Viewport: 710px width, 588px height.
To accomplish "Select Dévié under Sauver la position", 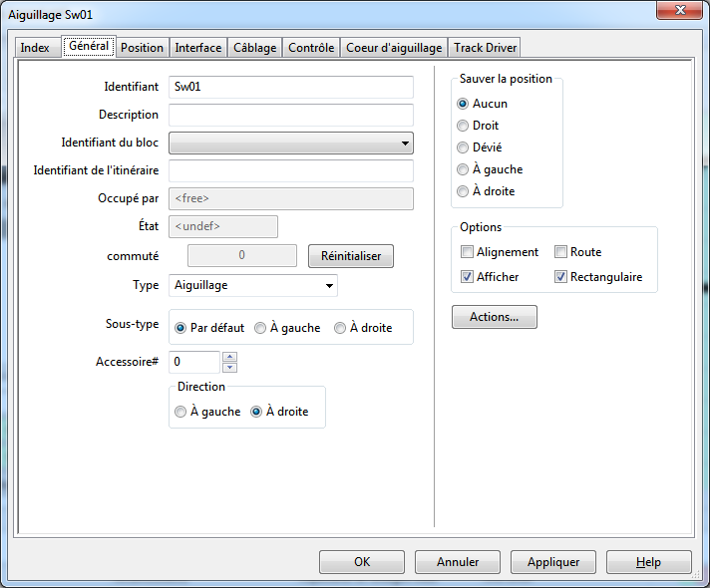I will tap(463, 147).
